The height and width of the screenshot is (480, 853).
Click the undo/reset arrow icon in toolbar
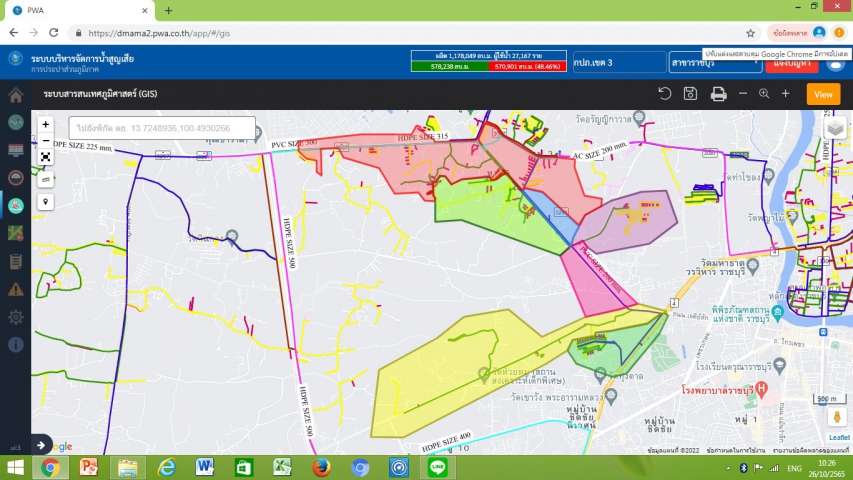tap(664, 94)
